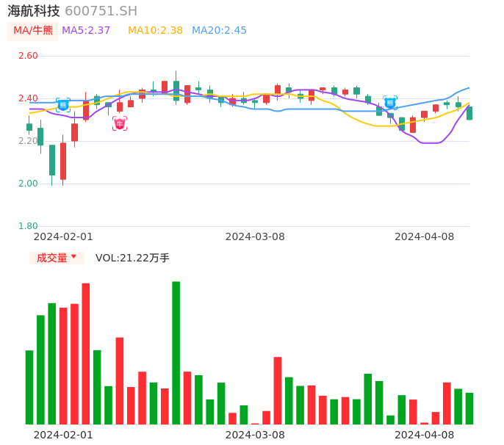
Task: Click the 1.80 price axis label
Action: (x=28, y=226)
